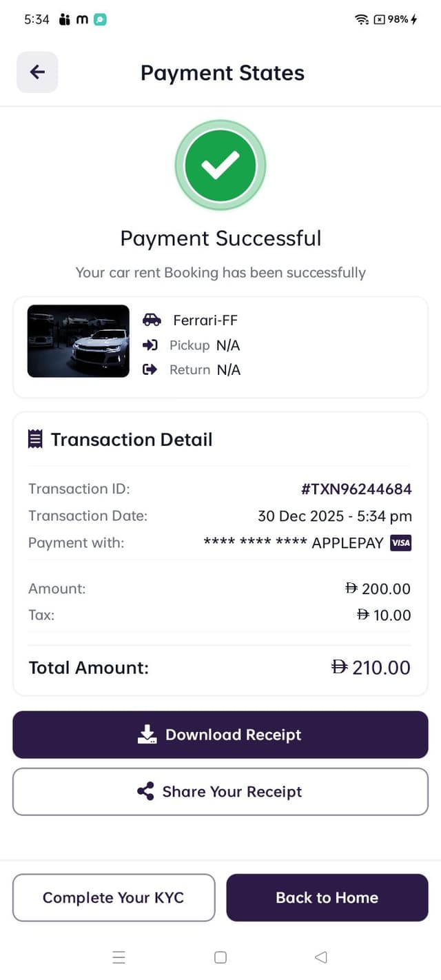Tap the Visa card logo

[x=400, y=543]
